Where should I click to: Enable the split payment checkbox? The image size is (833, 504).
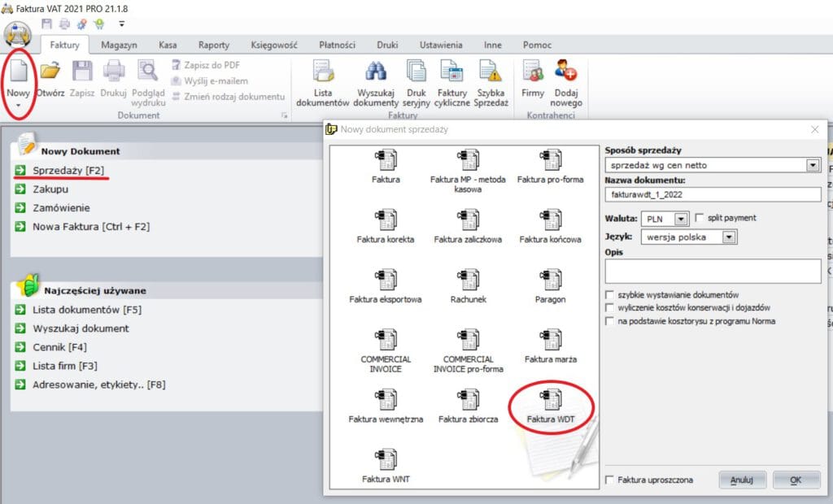click(700, 218)
